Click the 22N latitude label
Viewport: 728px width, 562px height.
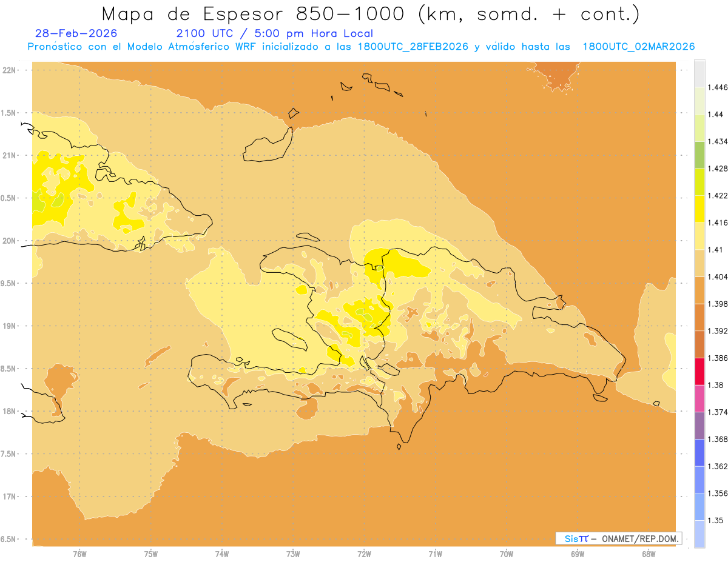[x=10, y=70]
